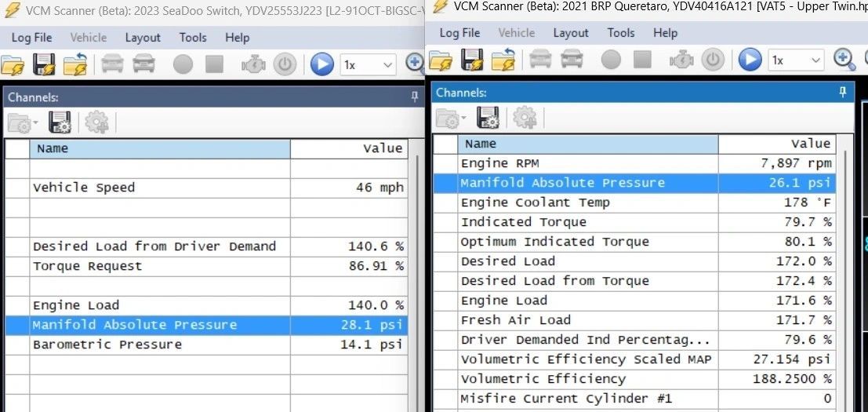Click zoom magnifier icon in BRP Queretaro toolbar
Image resolution: width=868 pixels, height=412 pixels.
(x=844, y=60)
